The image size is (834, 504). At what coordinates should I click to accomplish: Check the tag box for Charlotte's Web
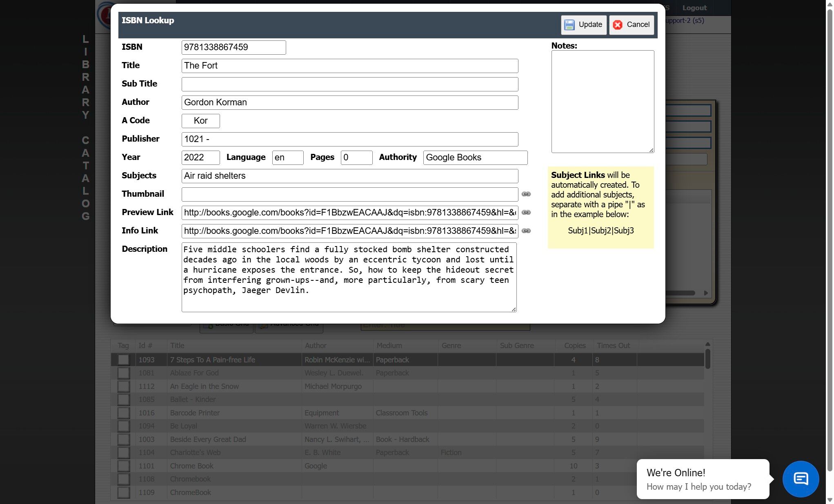[x=123, y=453]
